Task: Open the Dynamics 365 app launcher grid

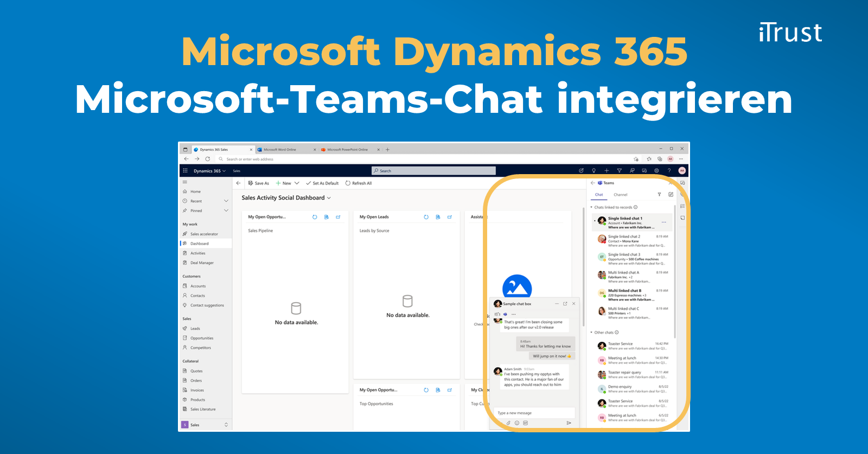Action: click(x=185, y=171)
